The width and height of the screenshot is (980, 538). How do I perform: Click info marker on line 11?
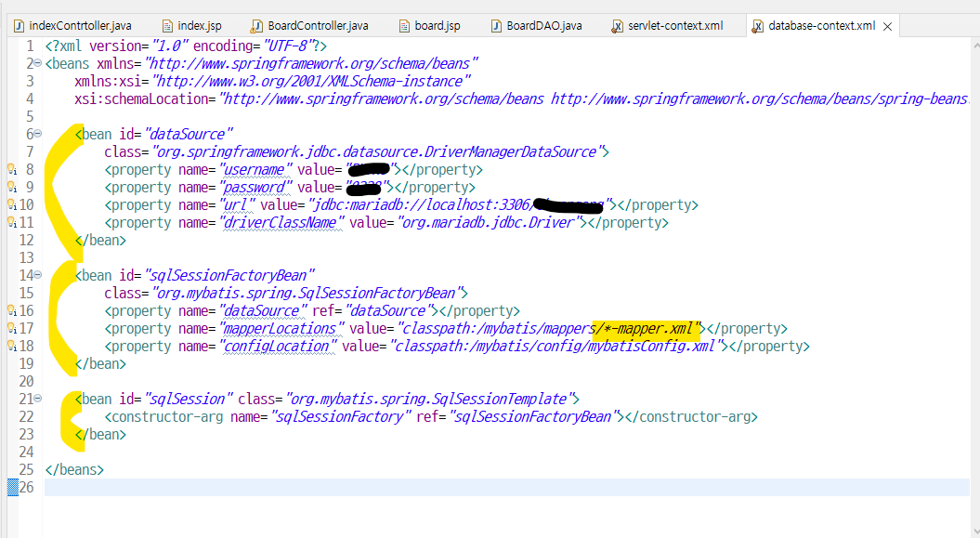pyautogui.click(x=12, y=222)
